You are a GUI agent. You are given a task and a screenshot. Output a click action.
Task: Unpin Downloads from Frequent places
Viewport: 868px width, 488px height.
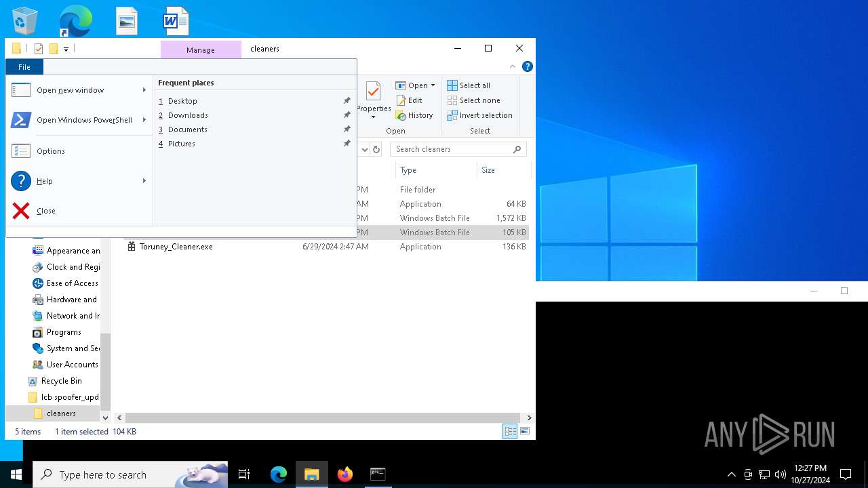tap(347, 115)
